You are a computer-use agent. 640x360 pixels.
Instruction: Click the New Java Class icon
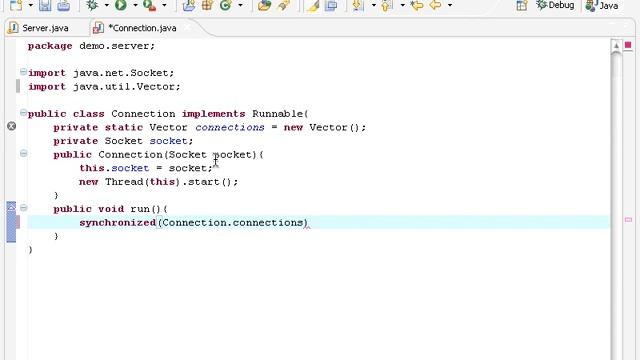(225, 5)
